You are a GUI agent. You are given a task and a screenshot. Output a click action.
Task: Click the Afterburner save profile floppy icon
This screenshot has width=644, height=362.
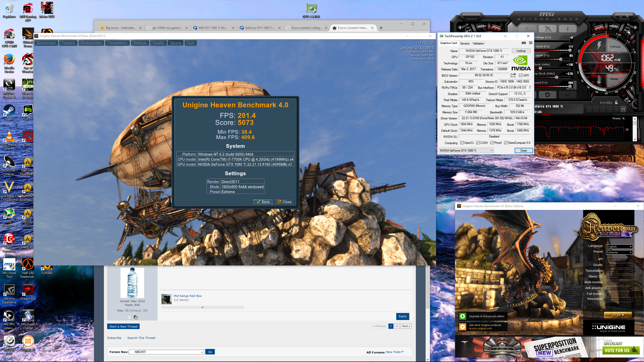click(x=623, y=109)
